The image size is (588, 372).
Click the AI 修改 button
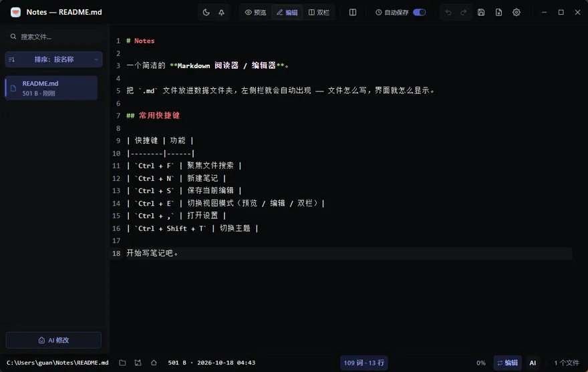[53, 340]
